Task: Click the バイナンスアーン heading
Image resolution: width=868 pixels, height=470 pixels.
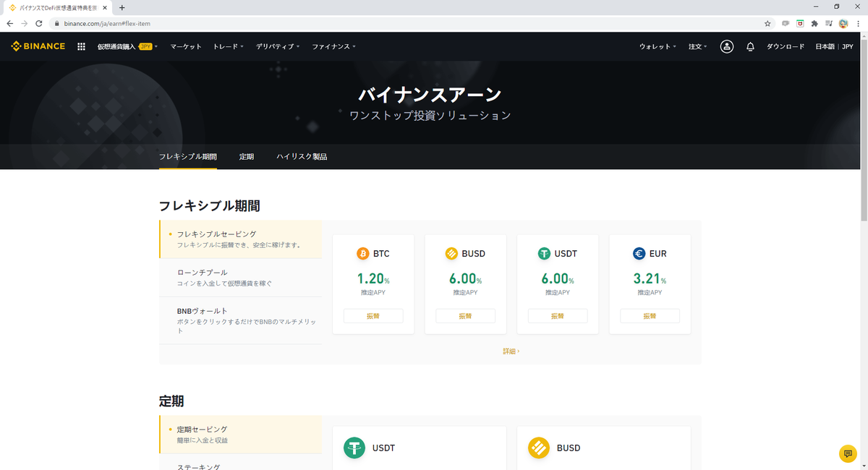Action: click(430, 95)
